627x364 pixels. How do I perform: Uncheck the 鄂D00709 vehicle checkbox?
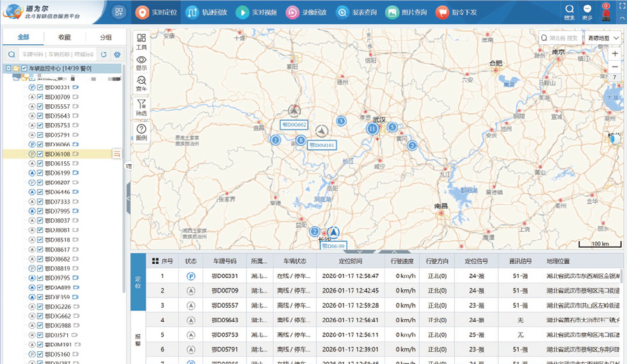[40, 97]
